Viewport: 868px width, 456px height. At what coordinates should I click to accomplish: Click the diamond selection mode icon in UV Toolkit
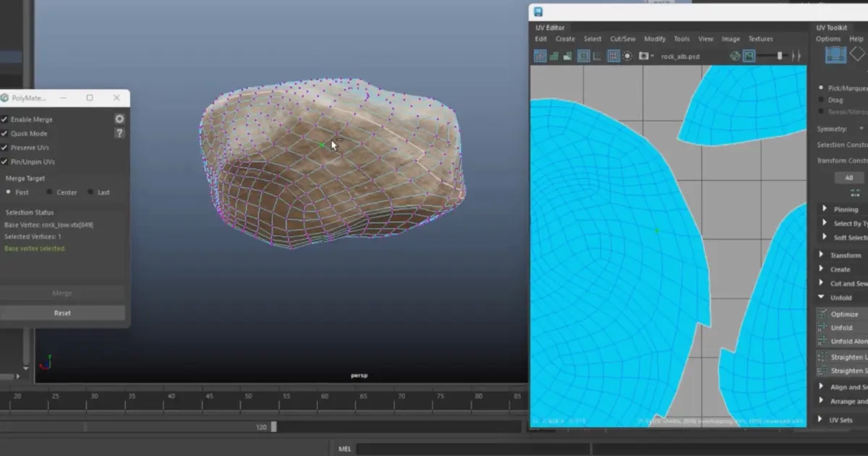click(x=857, y=54)
